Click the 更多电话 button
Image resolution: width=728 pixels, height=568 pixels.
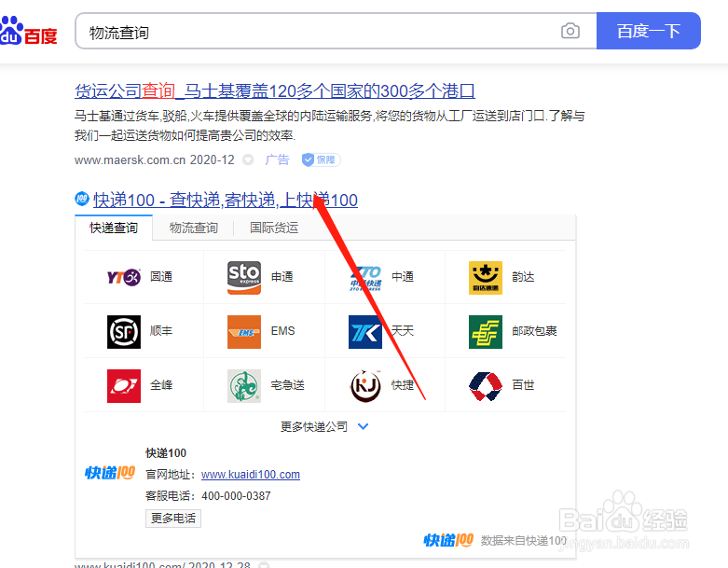(x=173, y=519)
